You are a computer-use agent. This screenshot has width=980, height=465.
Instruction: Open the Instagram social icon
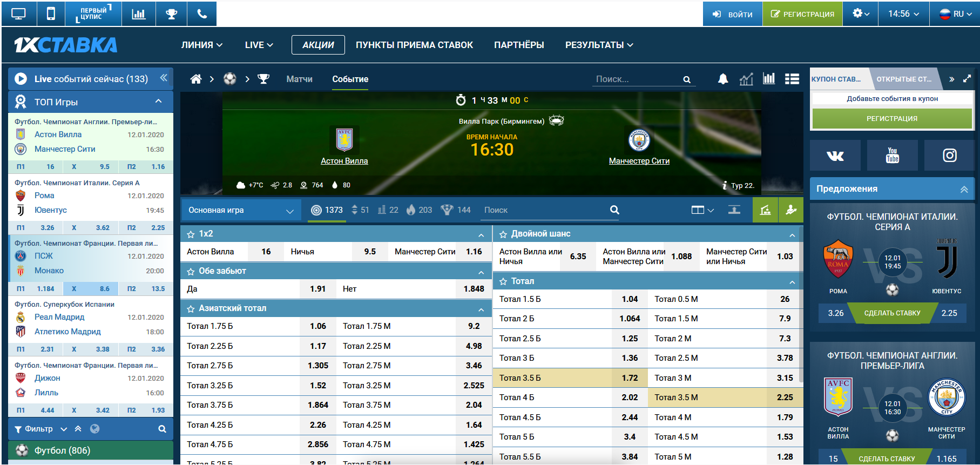tap(950, 156)
